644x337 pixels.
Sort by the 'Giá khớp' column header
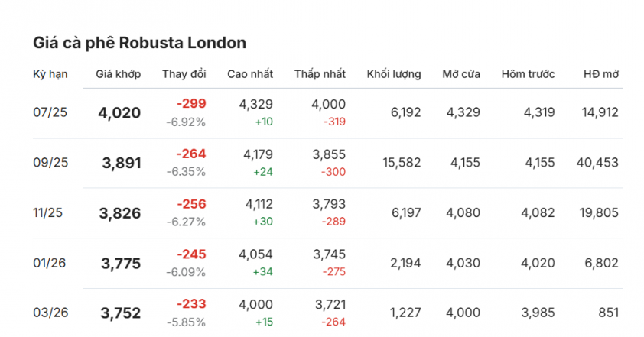point(119,74)
